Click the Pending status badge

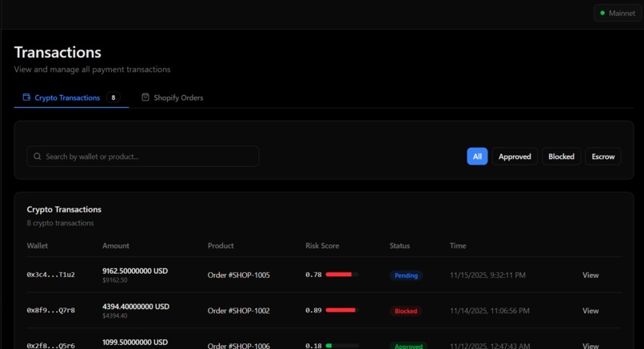pos(406,276)
